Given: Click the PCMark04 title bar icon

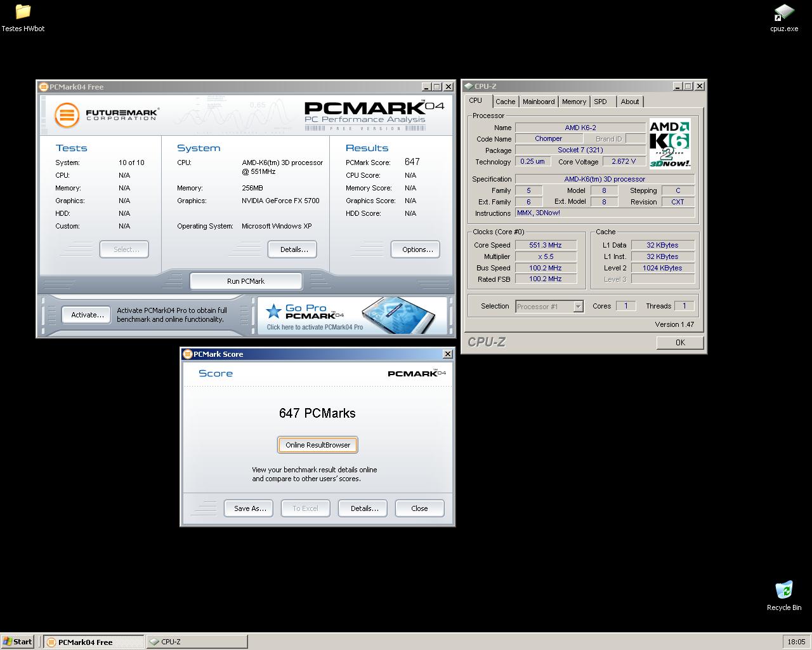Looking at the screenshot, I should (x=43, y=87).
